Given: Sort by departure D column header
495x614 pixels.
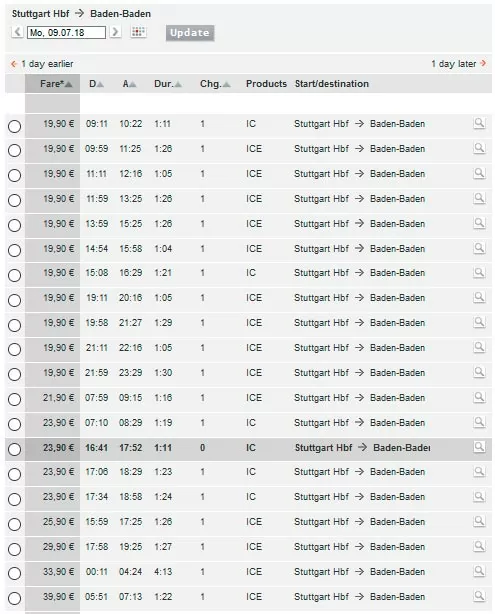Looking at the screenshot, I should pos(96,84).
